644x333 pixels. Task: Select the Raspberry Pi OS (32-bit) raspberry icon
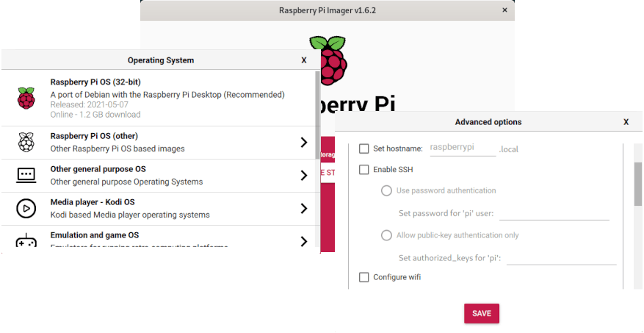click(26, 98)
